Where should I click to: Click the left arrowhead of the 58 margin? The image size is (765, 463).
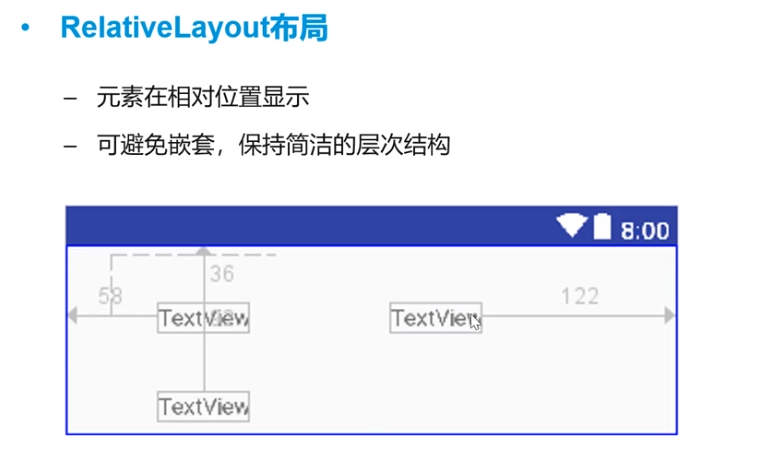coord(71,316)
